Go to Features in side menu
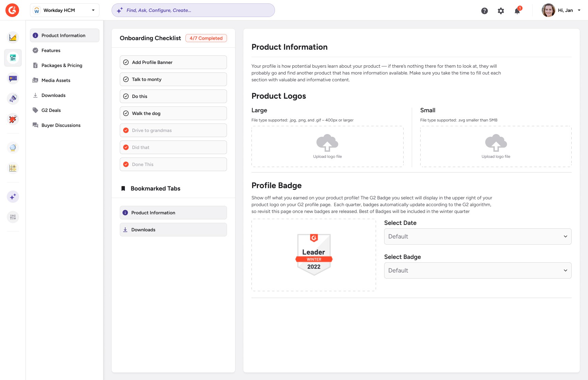 pyautogui.click(x=65, y=50)
